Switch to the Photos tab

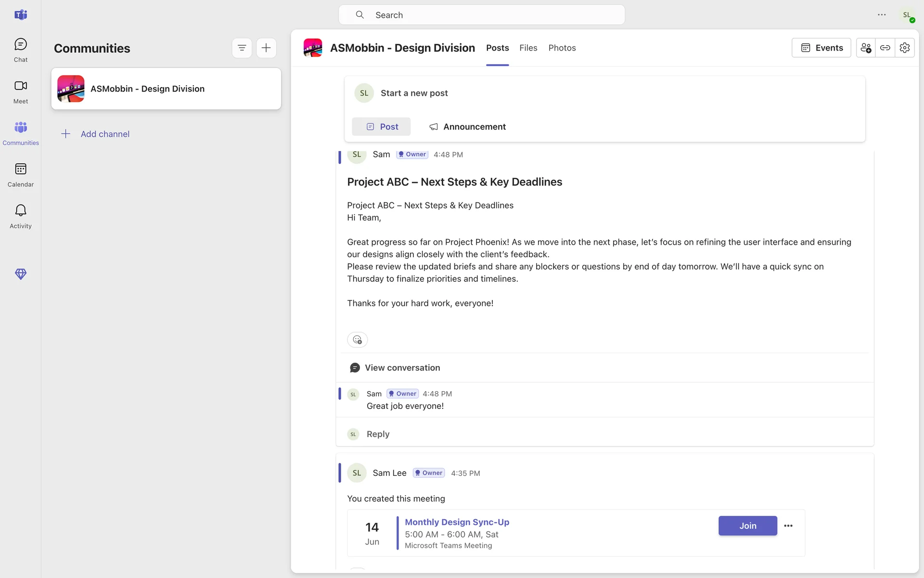[562, 48]
